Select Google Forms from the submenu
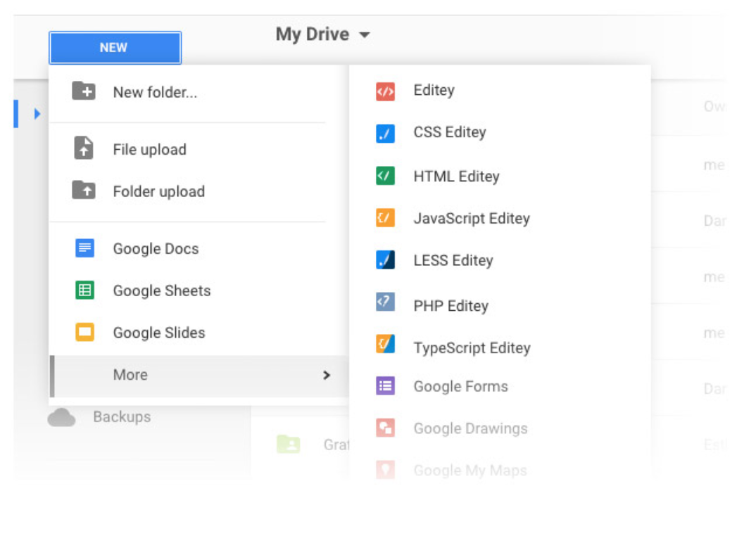The height and width of the screenshot is (550, 756). pos(461,386)
